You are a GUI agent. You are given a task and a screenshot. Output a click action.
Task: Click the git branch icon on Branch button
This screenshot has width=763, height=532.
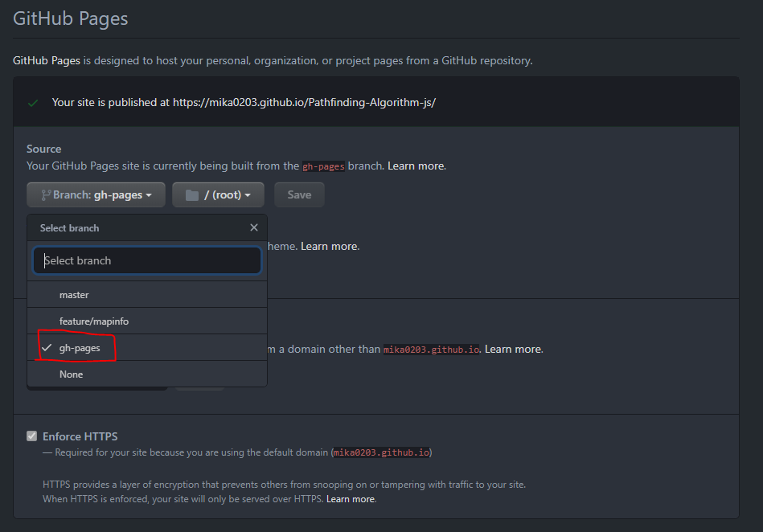pos(46,195)
